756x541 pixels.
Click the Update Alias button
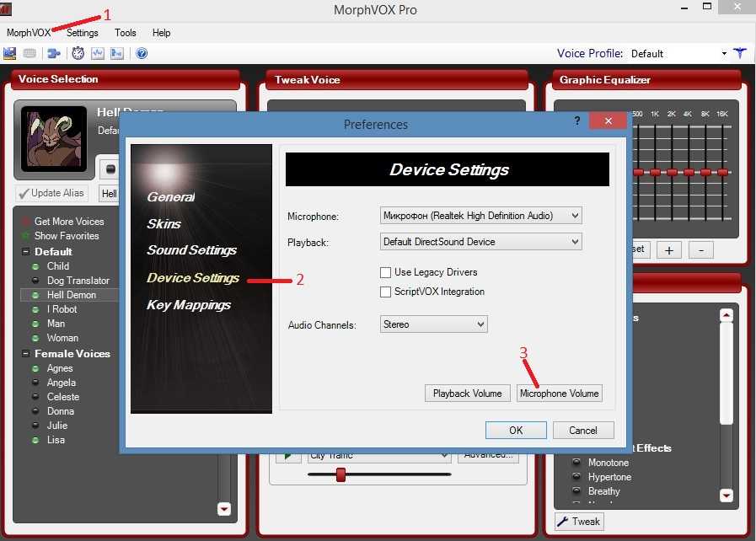(51, 193)
